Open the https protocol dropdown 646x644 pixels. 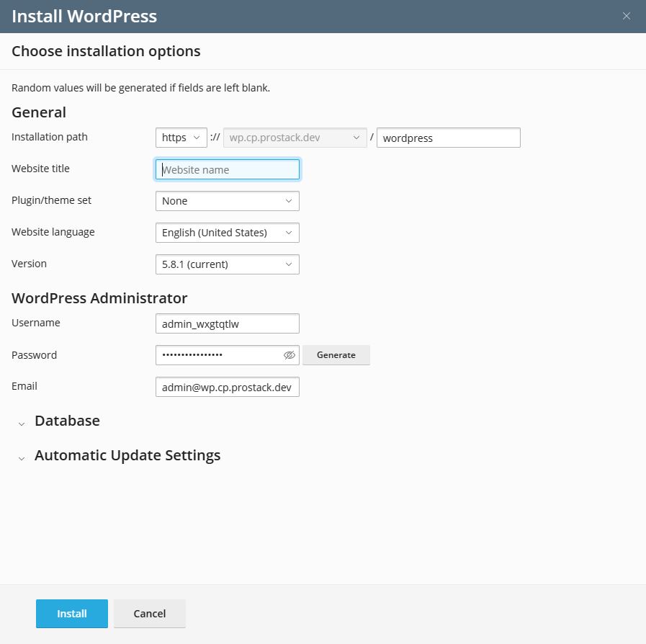click(x=181, y=138)
